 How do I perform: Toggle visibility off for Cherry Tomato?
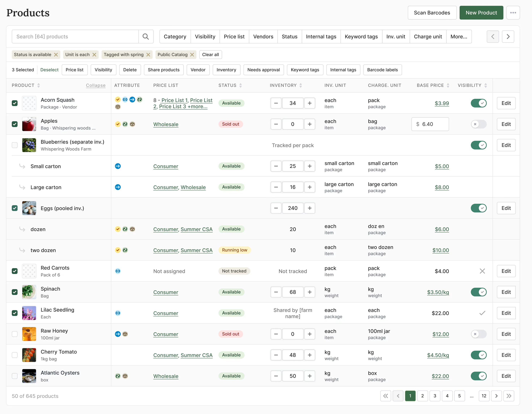coord(479,355)
